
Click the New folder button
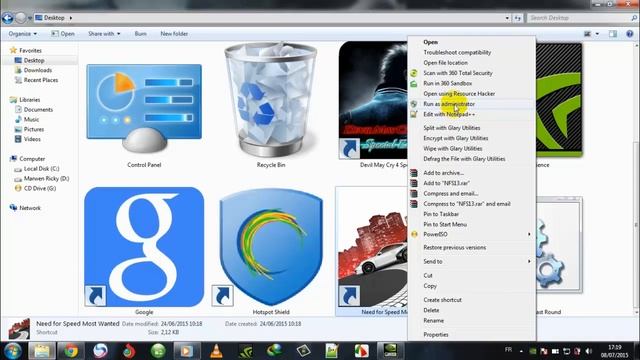tap(174, 34)
